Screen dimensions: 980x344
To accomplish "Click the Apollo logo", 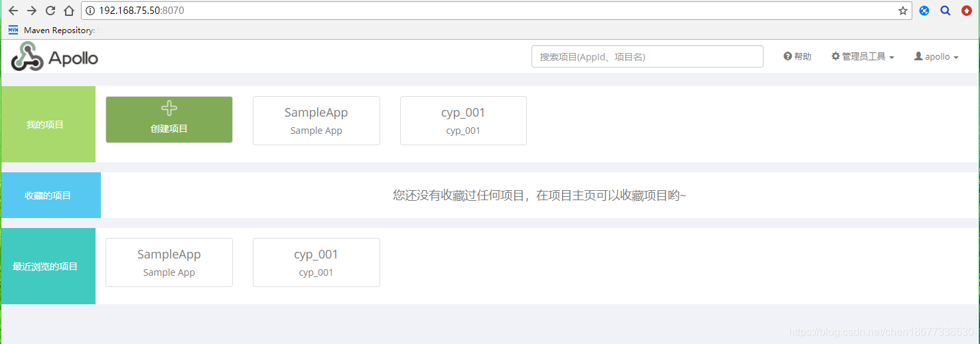I will pos(54,57).
